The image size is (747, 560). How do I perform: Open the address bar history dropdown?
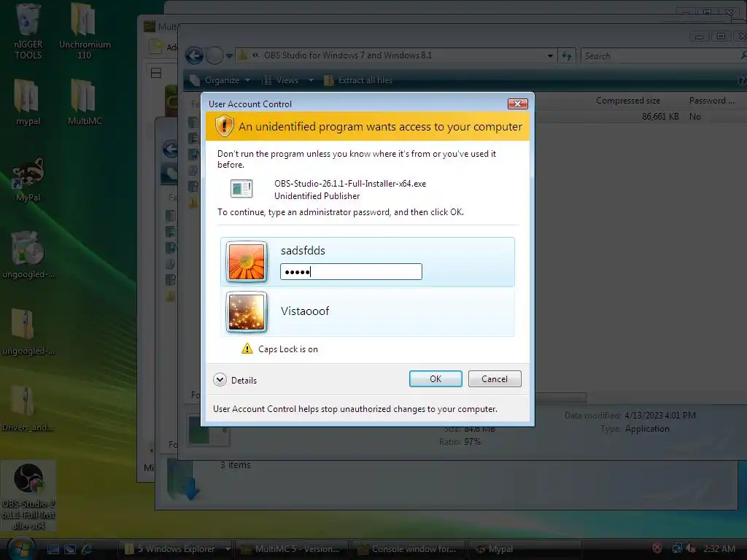pyautogui.click(x=550, y=55)
